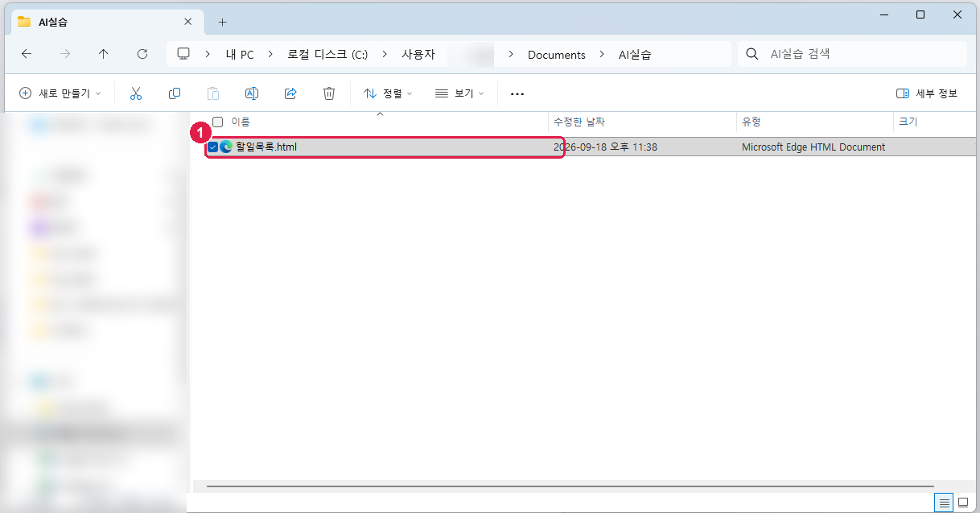Go back with the left arrow
The width and height of the screenshot is (980, 513).
pyautogui.click(x=27, y=54)
